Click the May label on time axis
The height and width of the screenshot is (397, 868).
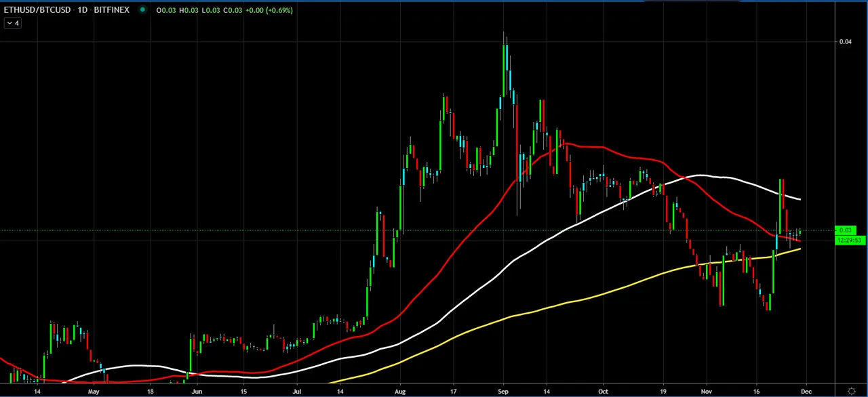94,391
